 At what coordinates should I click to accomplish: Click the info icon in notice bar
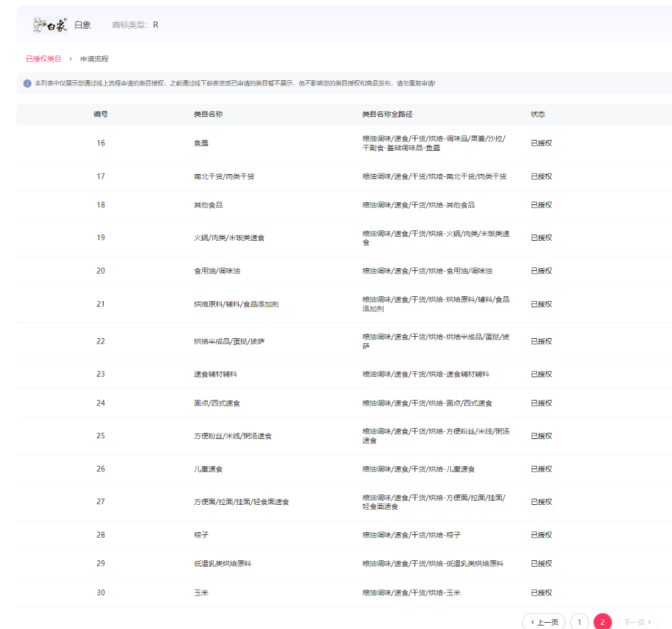pos(27,83)
